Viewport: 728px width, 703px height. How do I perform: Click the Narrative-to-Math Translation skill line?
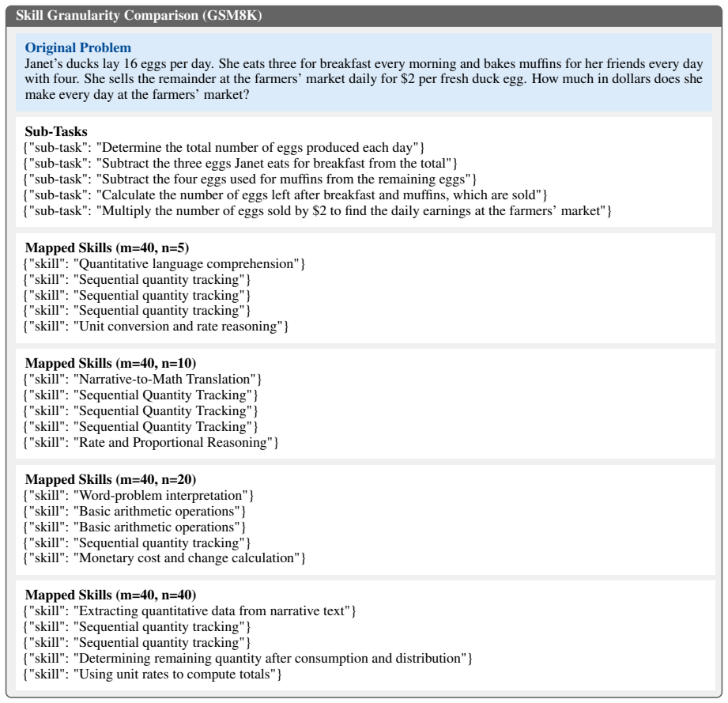(x=142, y=380)
